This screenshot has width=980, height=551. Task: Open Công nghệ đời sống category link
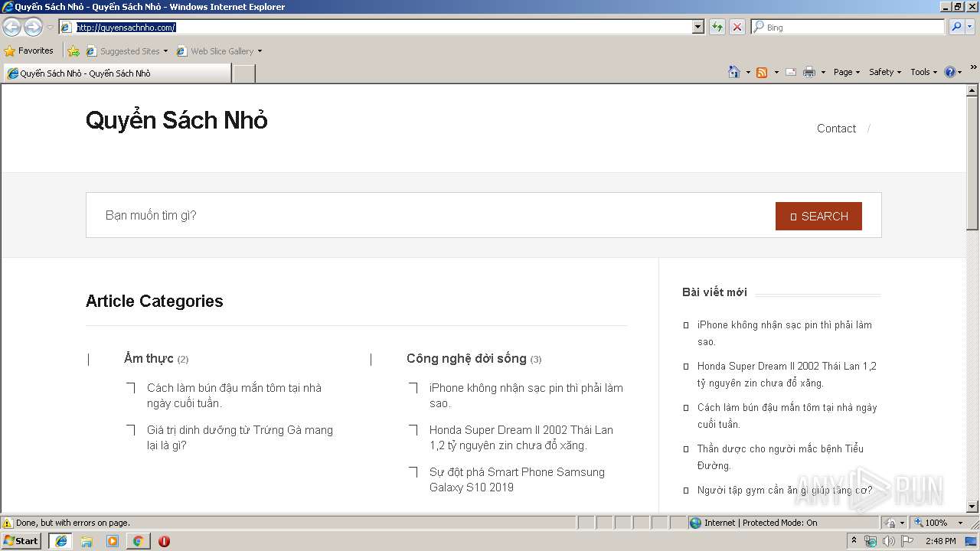pos(466,358)
